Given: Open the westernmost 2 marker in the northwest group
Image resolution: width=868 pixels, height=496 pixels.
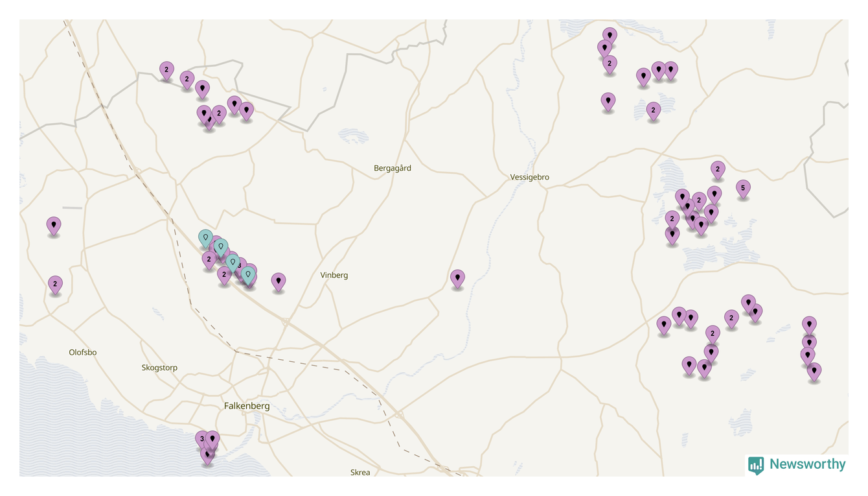Looking at the screenshot, I should pyautogui.click(x=166, y=71).
